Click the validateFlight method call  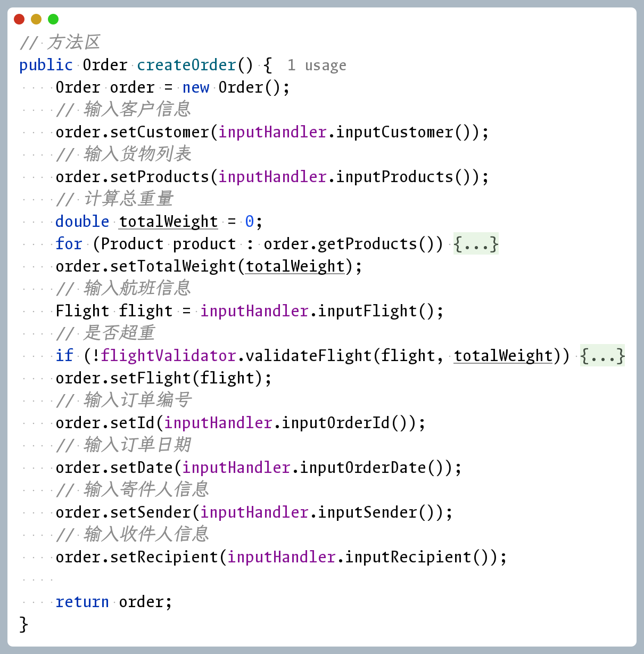[x=309, y=356]
